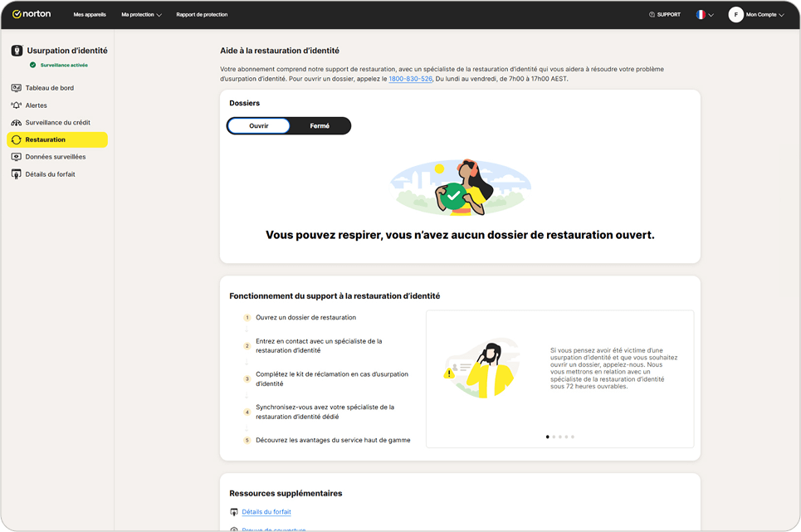Select the first carousel pagination dot
Image resolution: width=801 pixels, height=532 pixels.
(x=547, y=437)
